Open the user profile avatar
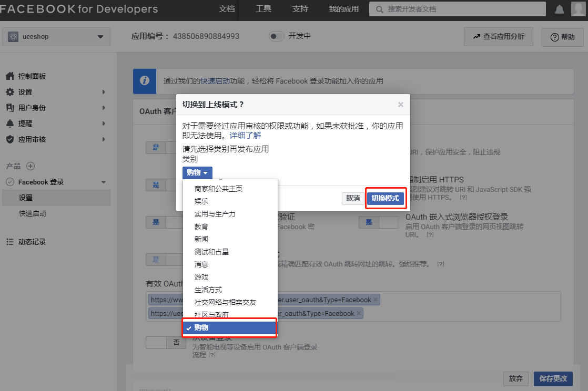 (578, 9)
